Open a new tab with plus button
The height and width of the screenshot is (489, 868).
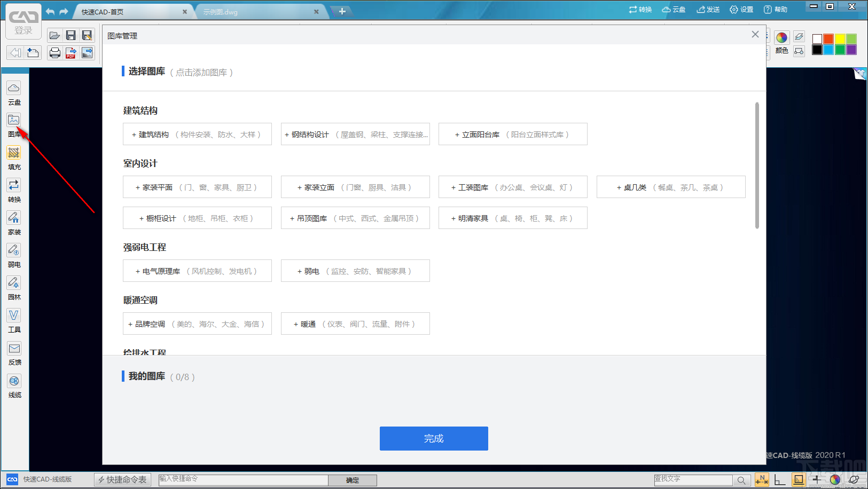pyautogui.click(x=342, y=11)
